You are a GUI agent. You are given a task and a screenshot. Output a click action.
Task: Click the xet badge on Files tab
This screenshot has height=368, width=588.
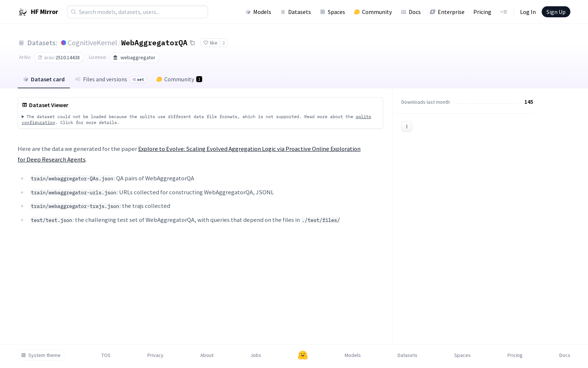click(x=138, y=79)
